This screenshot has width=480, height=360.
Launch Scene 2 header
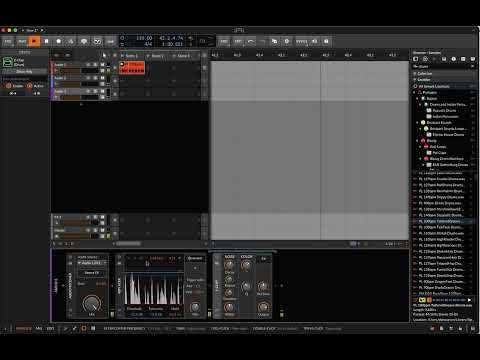pyautogui.click(x=157, y=56)
